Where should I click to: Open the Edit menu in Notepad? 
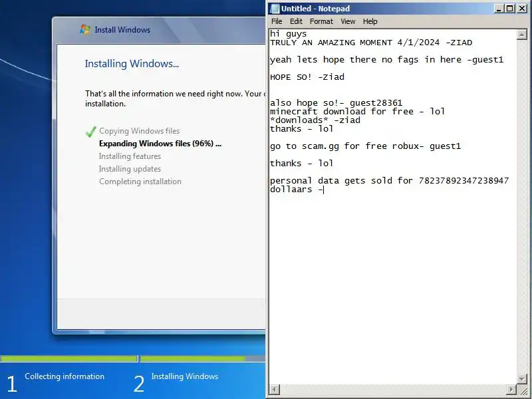coord(296,21)
